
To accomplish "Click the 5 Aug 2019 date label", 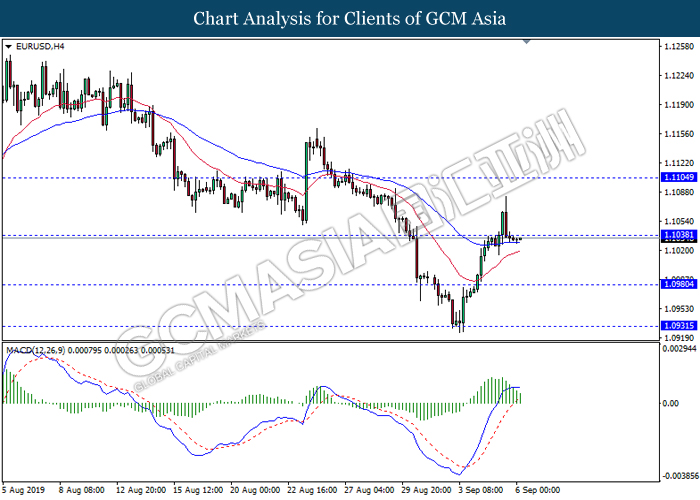I will [23, 490].
